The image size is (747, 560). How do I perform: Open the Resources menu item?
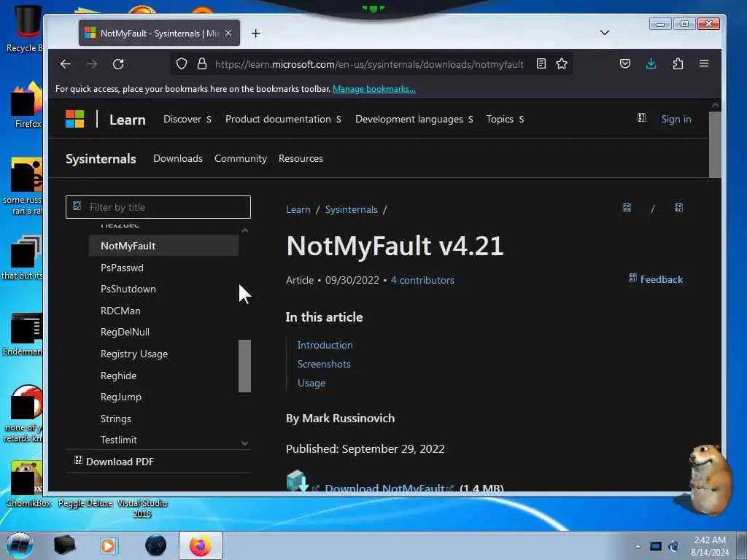pyautogui.click(x=301, y=158)
